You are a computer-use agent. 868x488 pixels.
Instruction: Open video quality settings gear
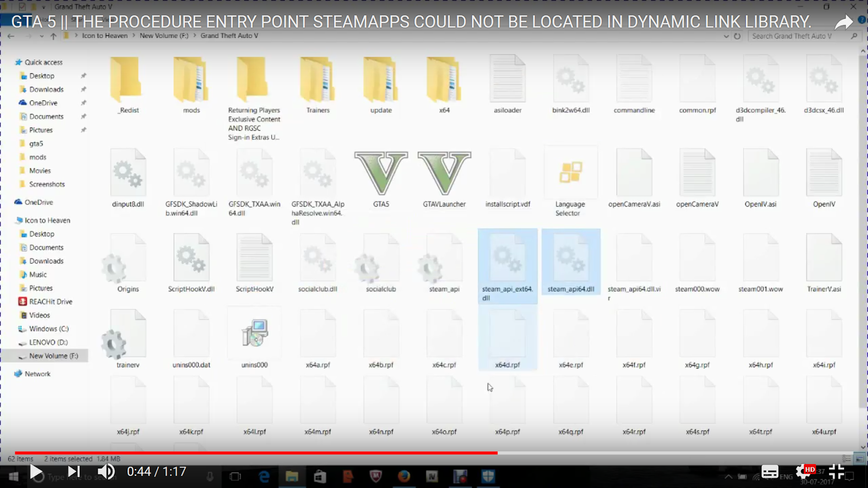click(x=803, y=472)
